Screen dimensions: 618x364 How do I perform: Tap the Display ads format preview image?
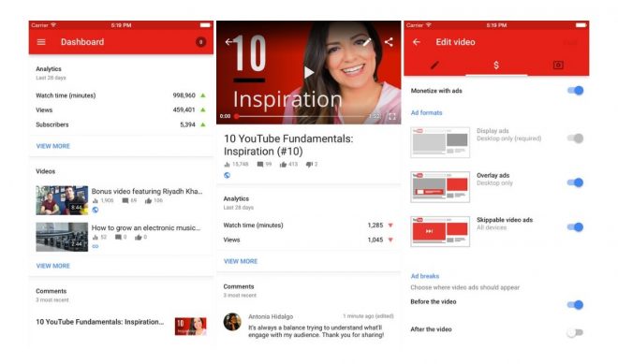click(x=440, y=142)
